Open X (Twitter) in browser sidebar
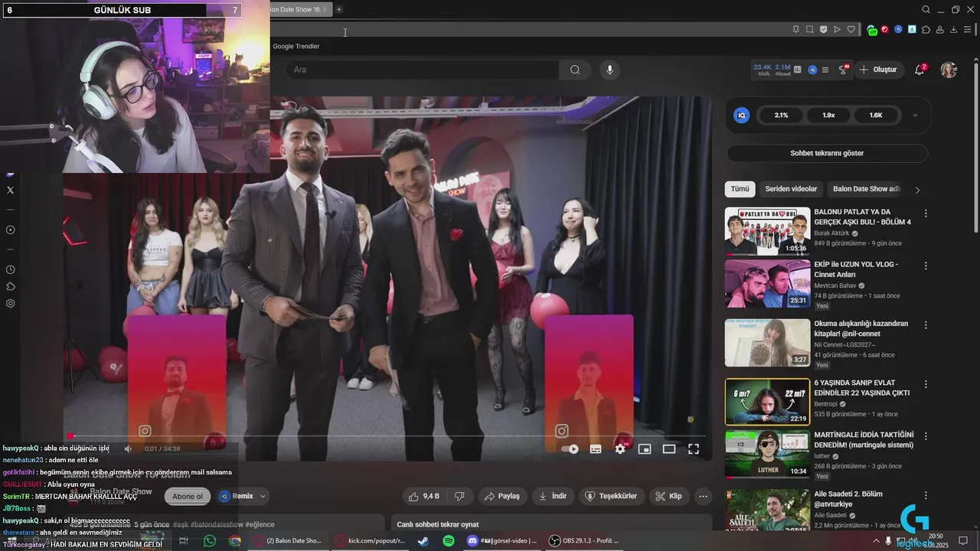 point(10,190)
